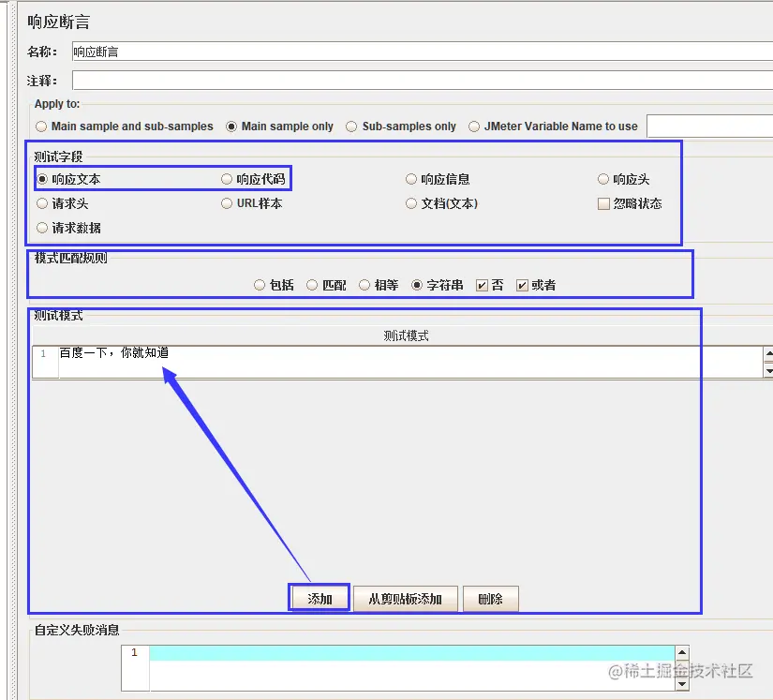Select Main sample only radio
773x700 pixels.
[x=231, y=127]
